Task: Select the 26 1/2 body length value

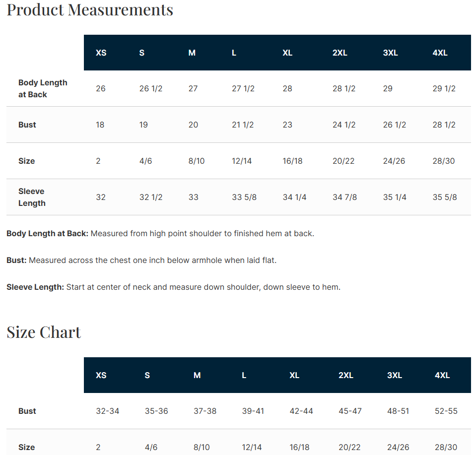Action: 151,89
